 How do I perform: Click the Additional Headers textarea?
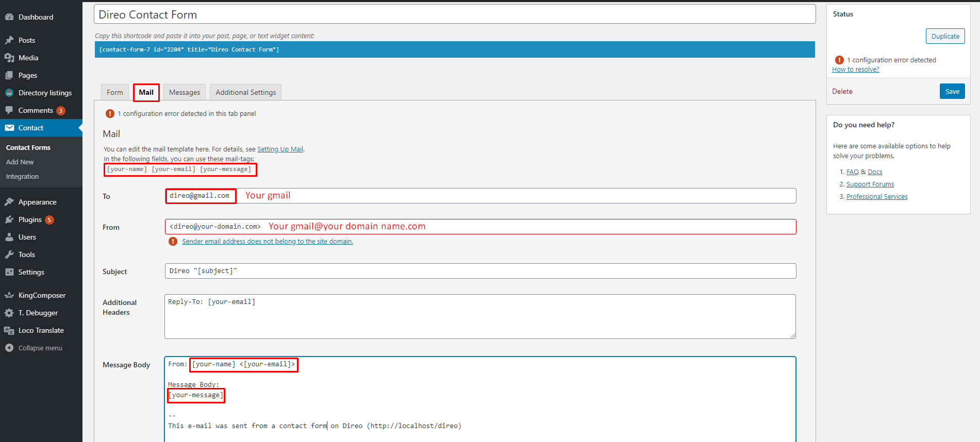coord(480,316)
